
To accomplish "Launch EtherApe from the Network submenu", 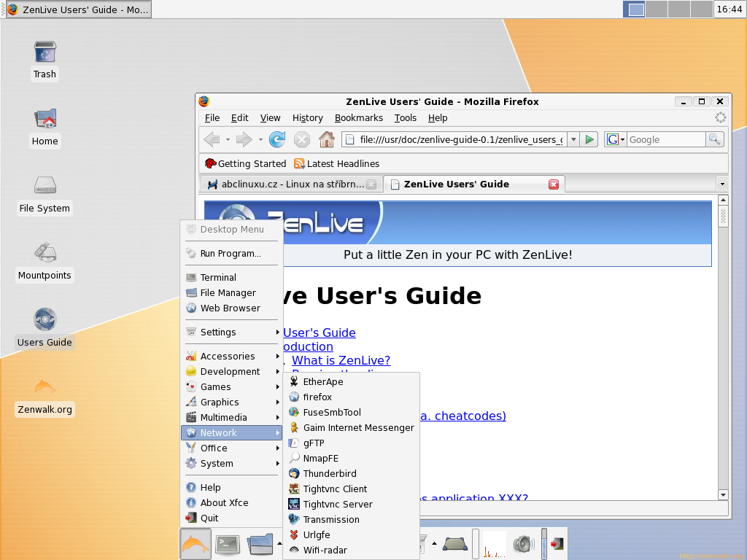I will (351, 382).
